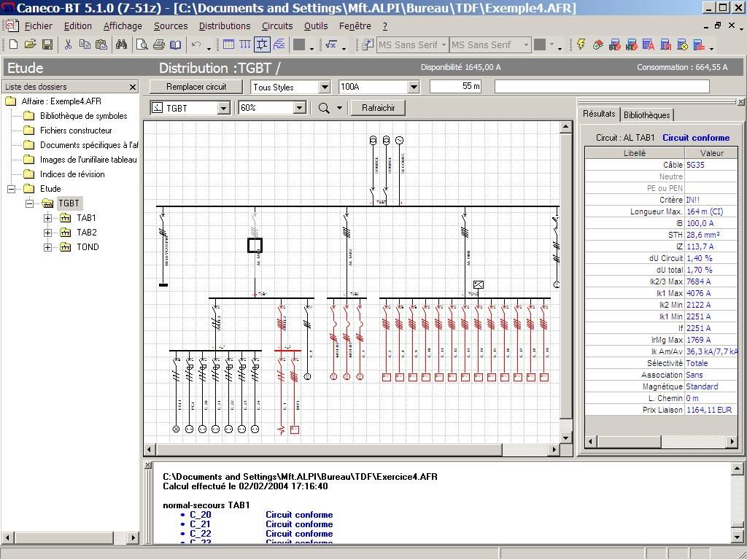The width and height of the screenshot is (747, 560).
Task: Save the project with the diskette icon
Action: (47, 44)
